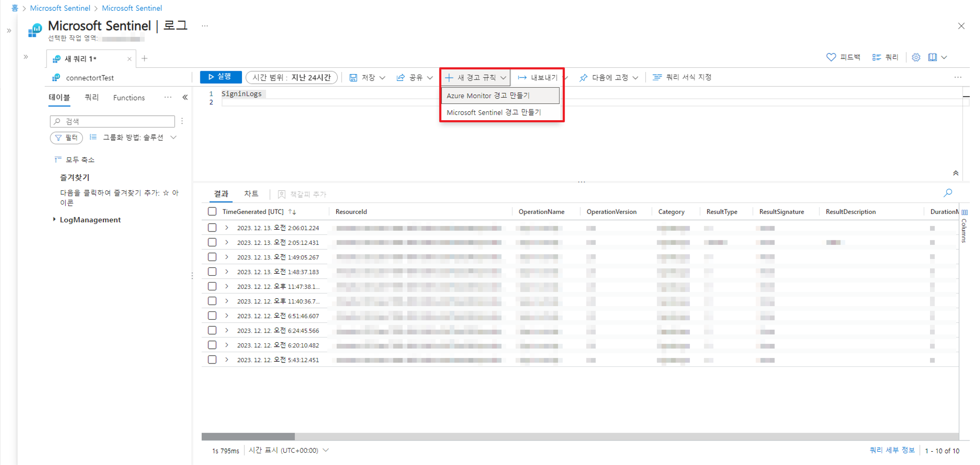Click the 공유 share icon
This screenshot has height=465, width=980.
click(401, 77)
